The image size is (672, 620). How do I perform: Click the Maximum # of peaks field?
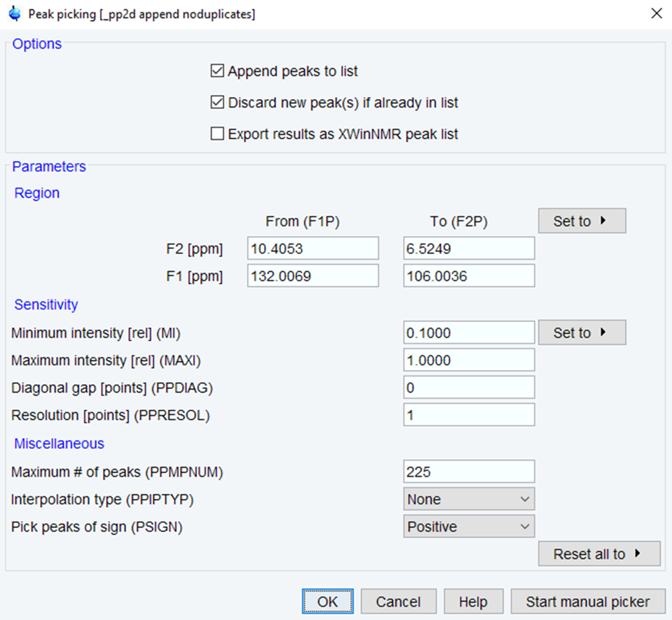coord(469,471)
